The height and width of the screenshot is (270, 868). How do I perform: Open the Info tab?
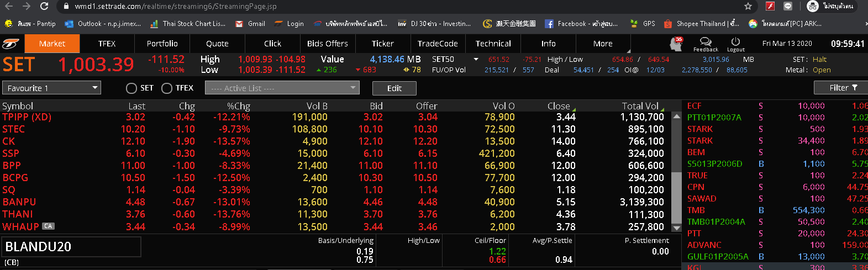pyautogui.click(x=548, y=44)
